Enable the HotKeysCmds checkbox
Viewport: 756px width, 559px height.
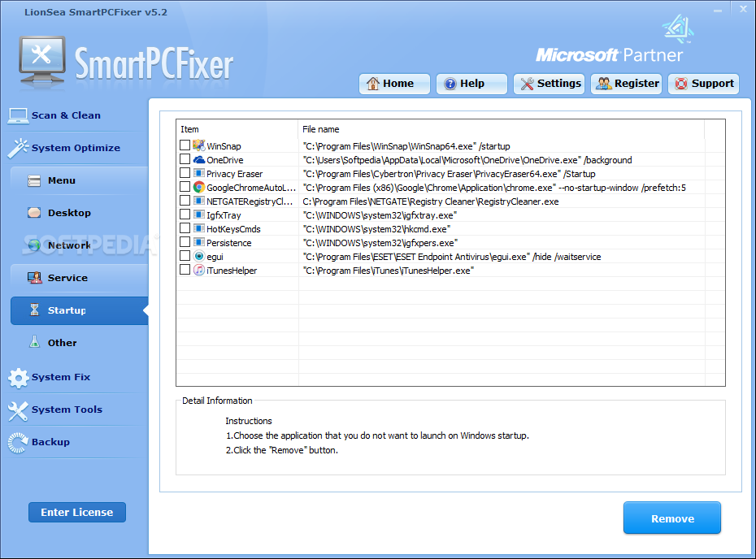(185, 228)
